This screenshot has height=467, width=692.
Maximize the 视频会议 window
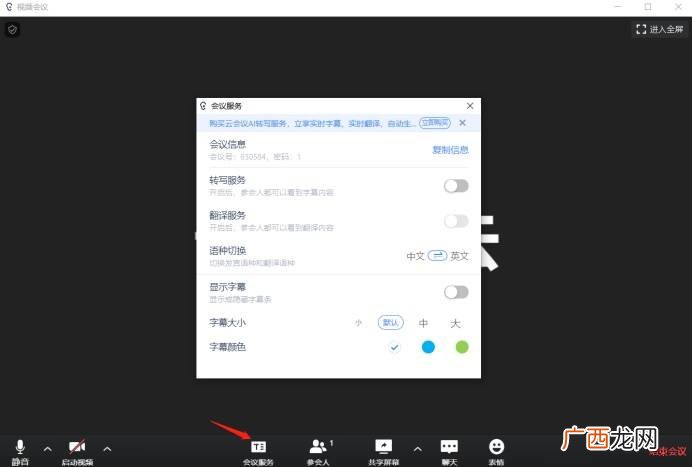[647, 7]
